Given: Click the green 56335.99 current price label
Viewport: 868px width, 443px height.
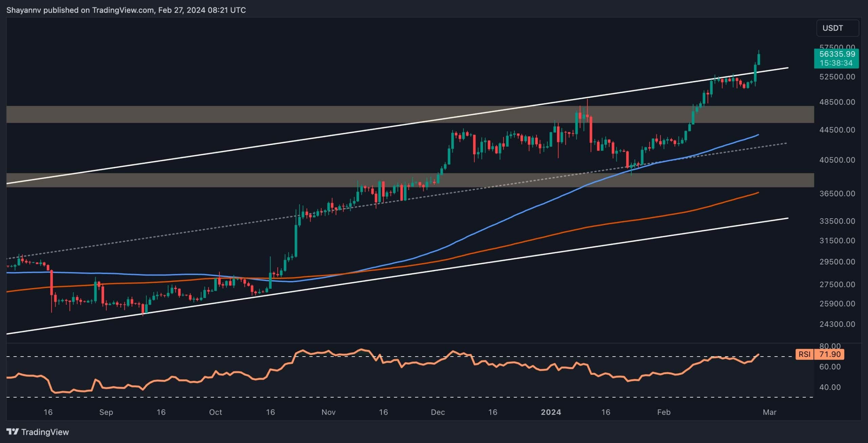Looking at the screenshot, I should [837, 54].
